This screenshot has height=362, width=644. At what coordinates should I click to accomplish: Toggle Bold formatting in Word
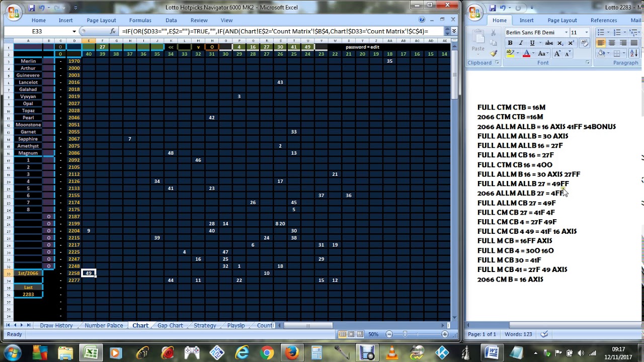point(510,43)
